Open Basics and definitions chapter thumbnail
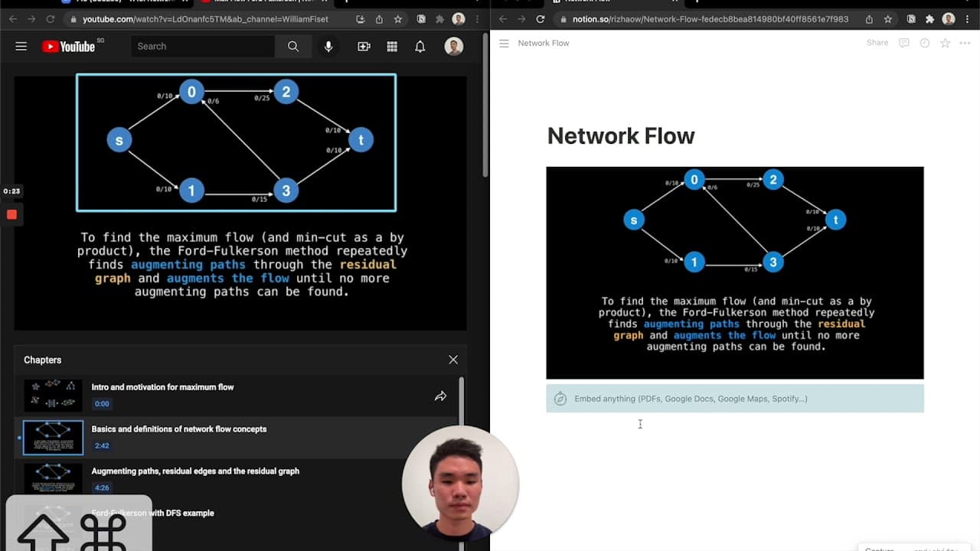The image size is (980, 551). tap(53, 438)
